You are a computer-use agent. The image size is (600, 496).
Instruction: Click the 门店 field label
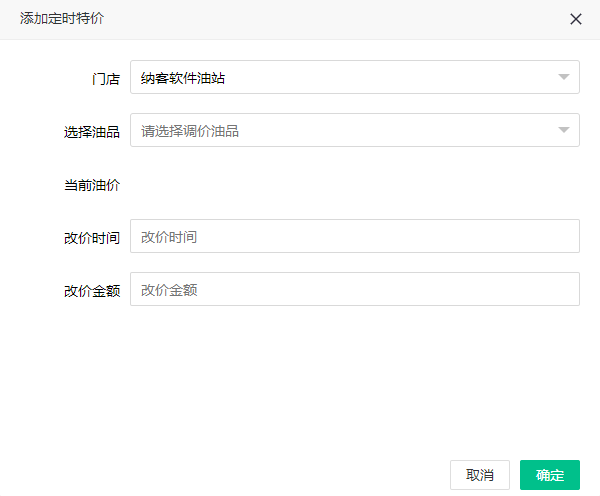coord(105,78)
